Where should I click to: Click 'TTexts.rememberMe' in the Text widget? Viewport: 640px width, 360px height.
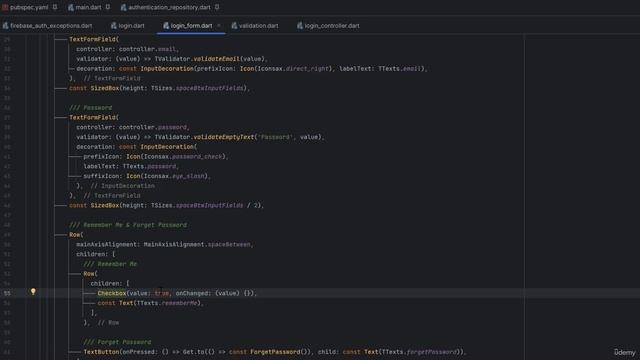click(167, 303)
